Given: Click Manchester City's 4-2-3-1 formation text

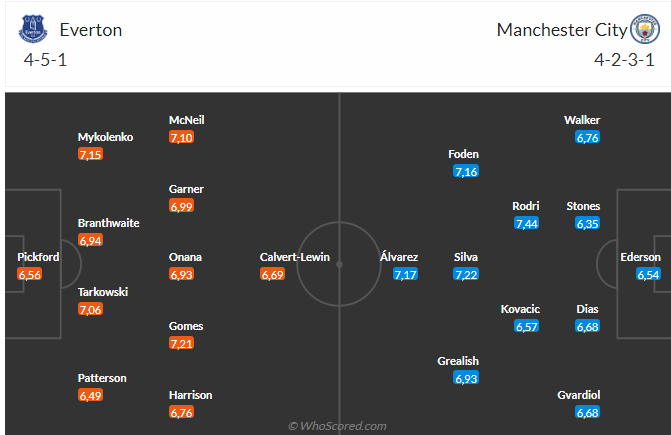Looking at the screenshot, I should pyautogui.click(x=624, y=60).
